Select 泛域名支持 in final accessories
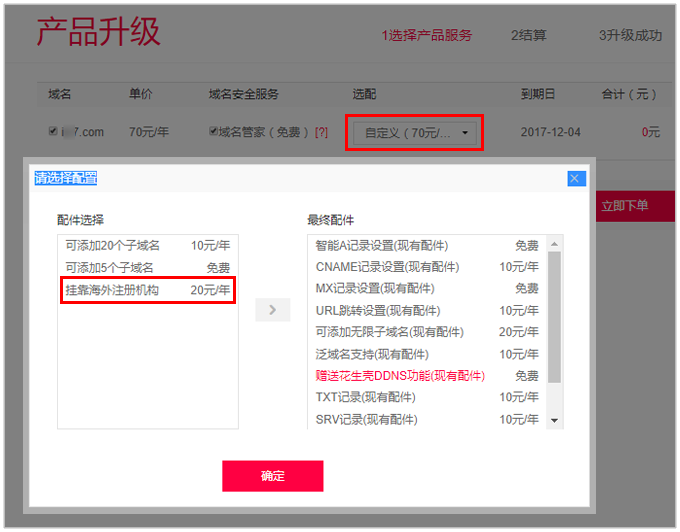The height and width of the screenshot is (532, 680). click(x=426, y=354)
